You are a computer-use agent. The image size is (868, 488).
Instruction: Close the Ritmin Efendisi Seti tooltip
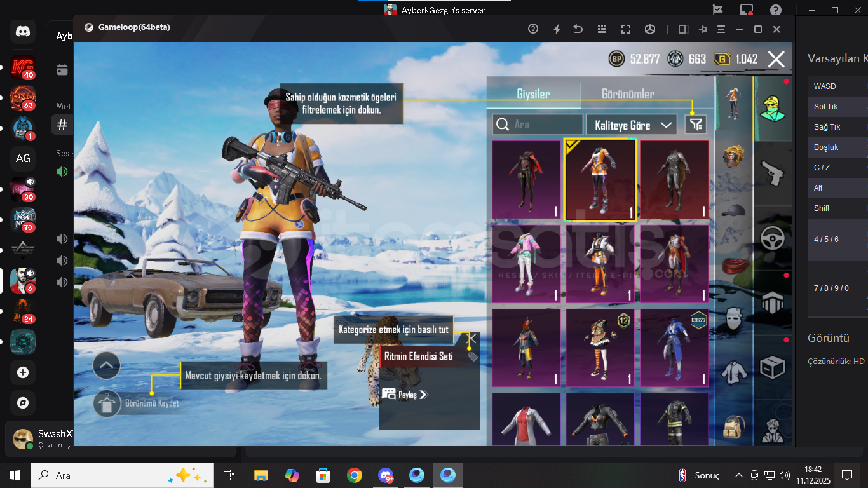coord(472,339)
